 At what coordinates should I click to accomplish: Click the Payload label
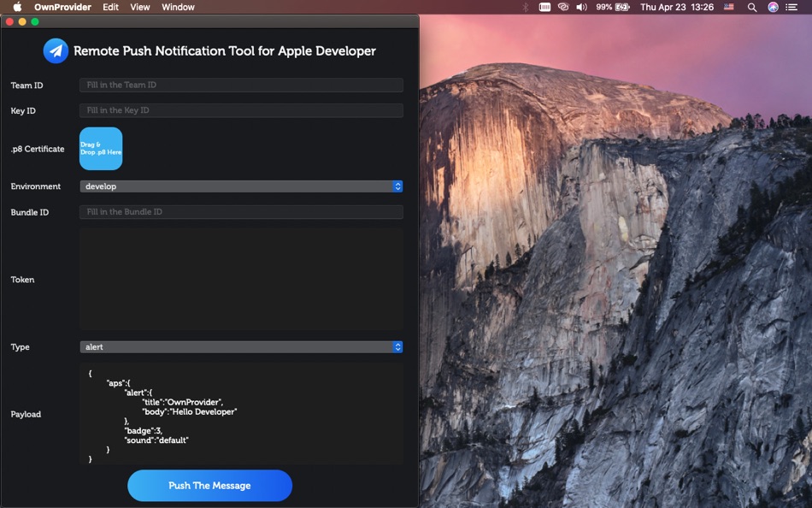26,414
